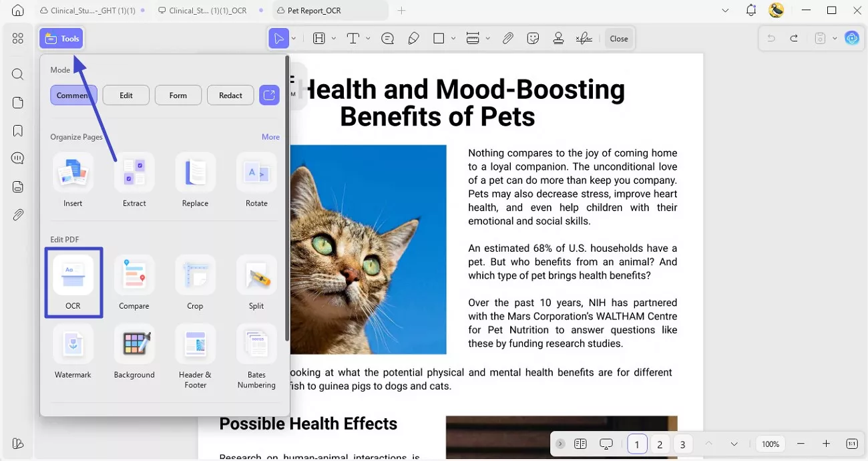Open the Sticker tool
Image resolution: width=868 pixels, height=461 pixels.
pyautogui.click(x=533, y=39)
